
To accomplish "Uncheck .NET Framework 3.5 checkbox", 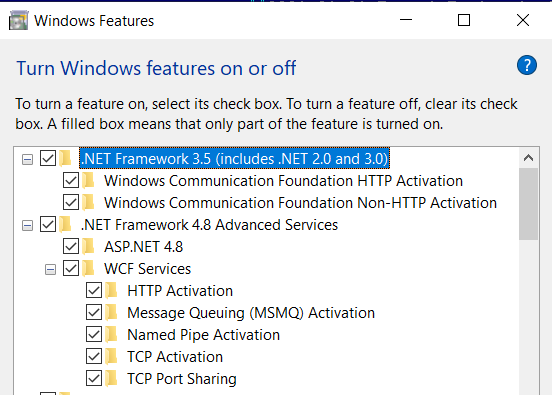I will pyautogui.click(x=48, y=158).
